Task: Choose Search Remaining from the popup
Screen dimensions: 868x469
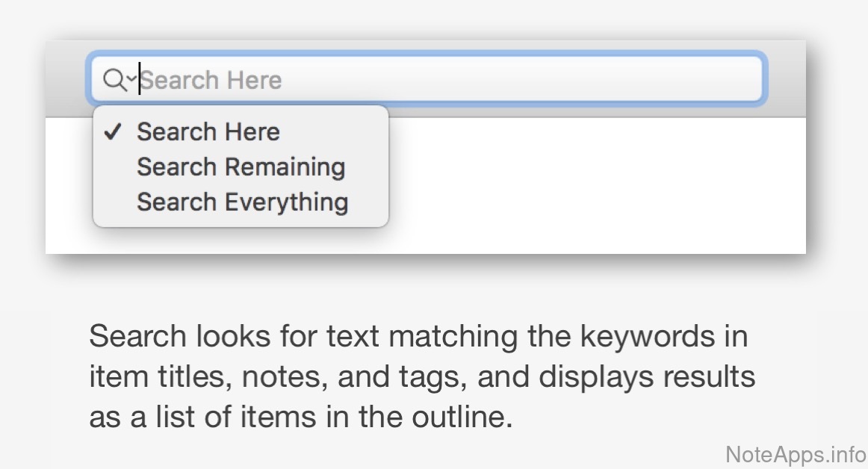Action: (x=241, y=167)
